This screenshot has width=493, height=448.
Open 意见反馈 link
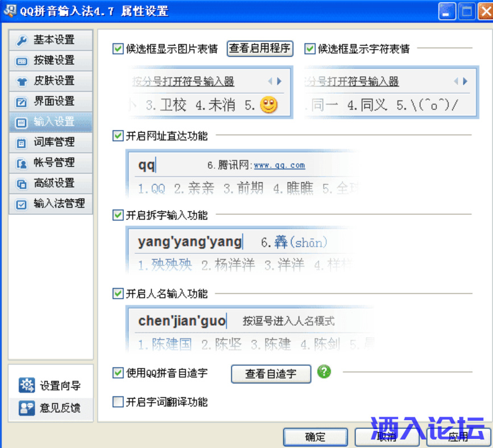(50, 408)
